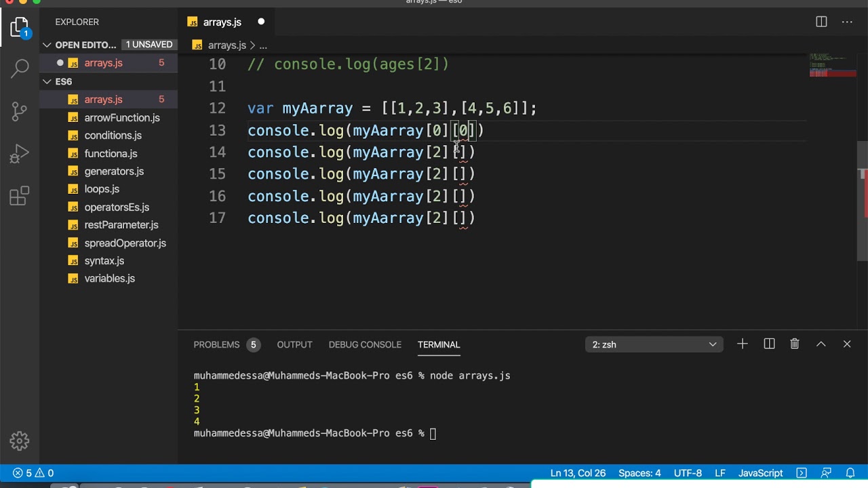Click breadcrumb ellipsis after arrays.js
This screenshot has width=868, height=488.
pos(263,45)
